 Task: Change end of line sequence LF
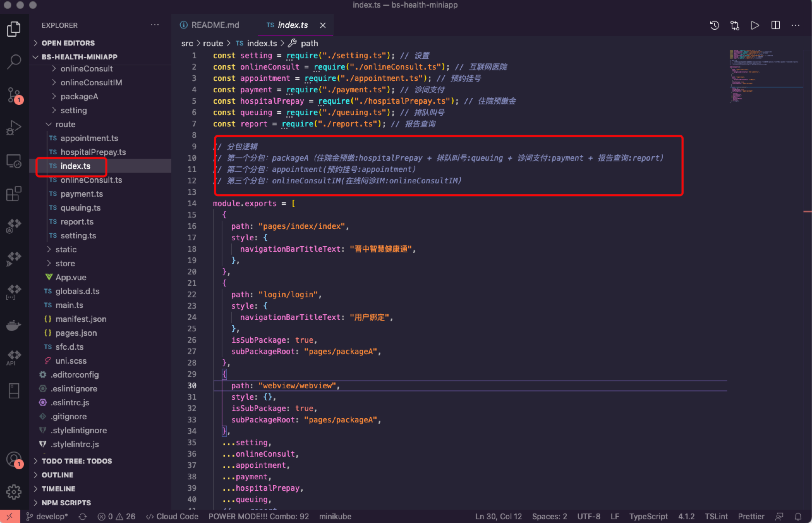(615, 517)
